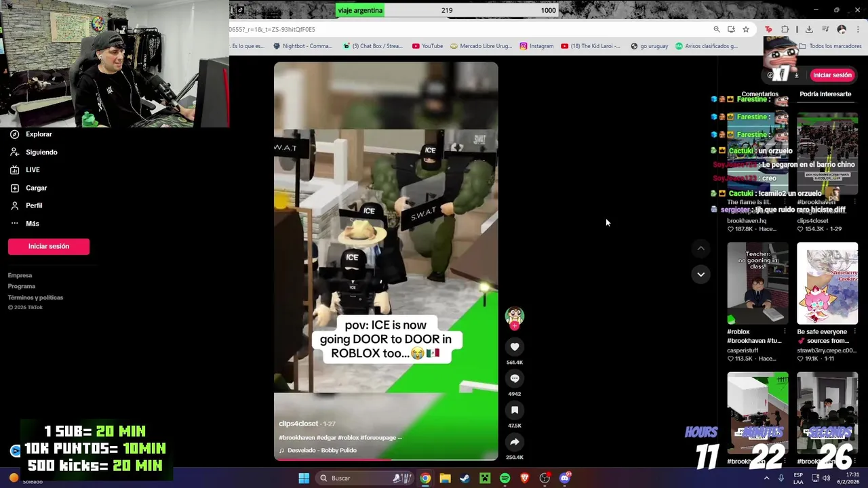Open the Windows Start menu

[304, 479]
